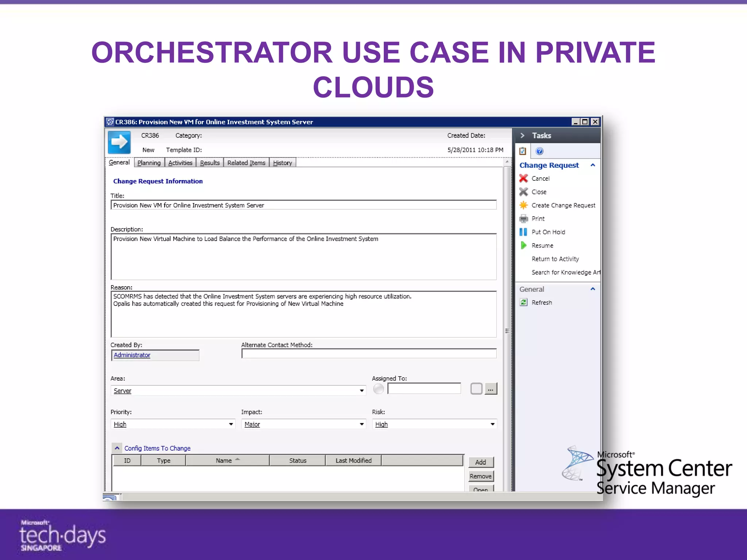
Task: Click the red Cancel X icon
Action: coord(523,178)
